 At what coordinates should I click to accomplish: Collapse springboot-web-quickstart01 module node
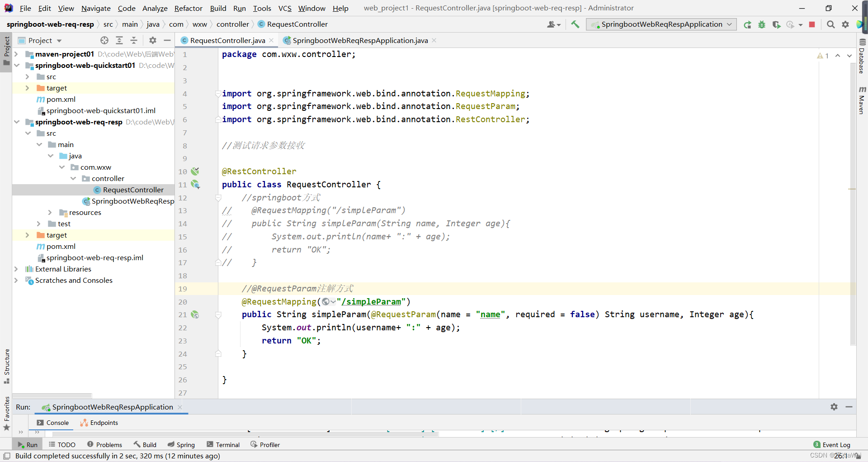pos(16,66)
